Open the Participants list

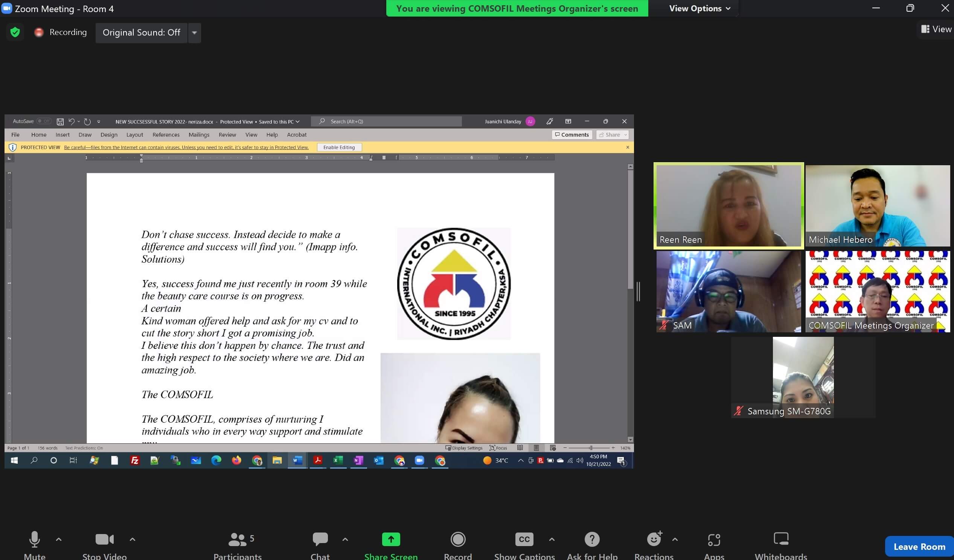click(238, 539)
